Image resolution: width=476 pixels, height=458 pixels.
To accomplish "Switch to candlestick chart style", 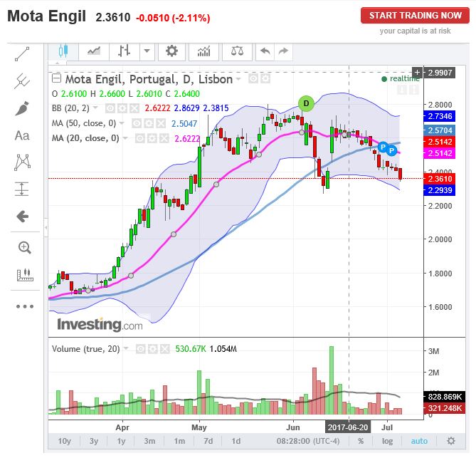I will coord(63,51).
